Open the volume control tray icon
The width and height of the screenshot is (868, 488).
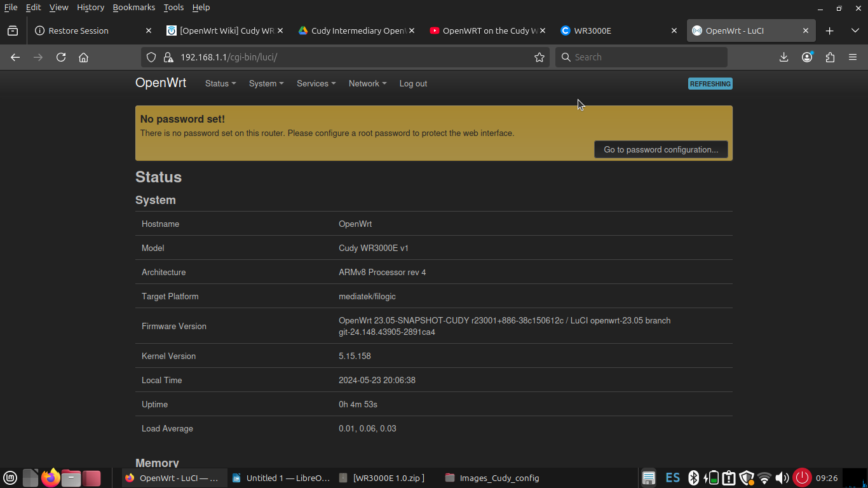pos(782,477)
